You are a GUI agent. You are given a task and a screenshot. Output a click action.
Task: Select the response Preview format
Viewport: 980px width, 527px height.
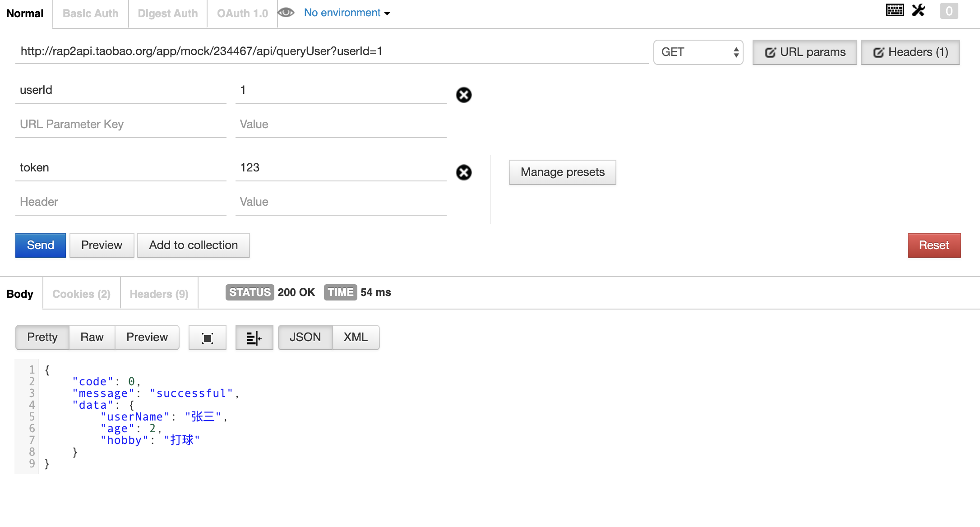point(147,337)
